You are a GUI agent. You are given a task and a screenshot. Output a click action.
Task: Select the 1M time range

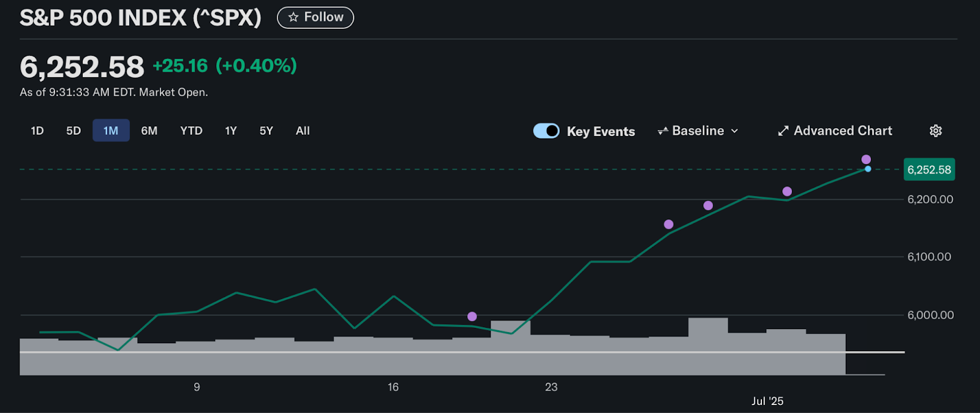[111, 131]
